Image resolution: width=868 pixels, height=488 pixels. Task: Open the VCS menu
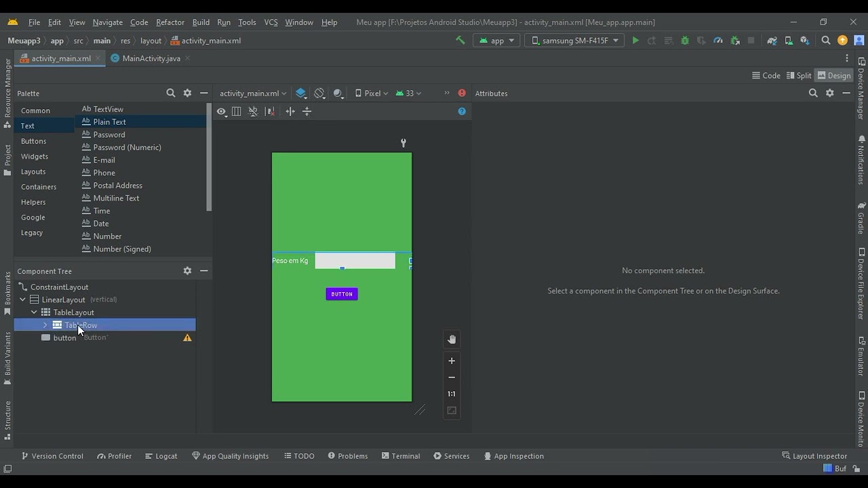point(271,22)
